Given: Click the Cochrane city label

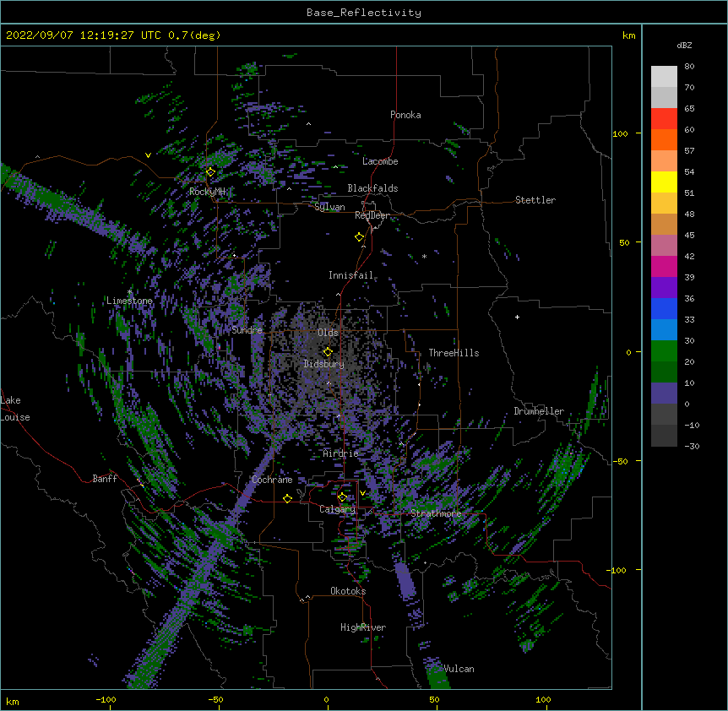Looking at the screenshot, I should (272, 480).
